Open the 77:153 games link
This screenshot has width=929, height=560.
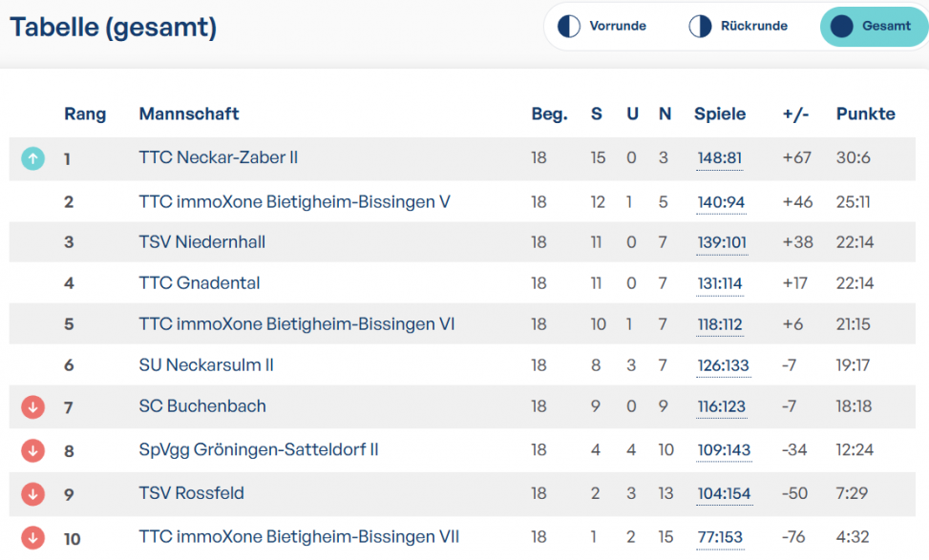720,537
